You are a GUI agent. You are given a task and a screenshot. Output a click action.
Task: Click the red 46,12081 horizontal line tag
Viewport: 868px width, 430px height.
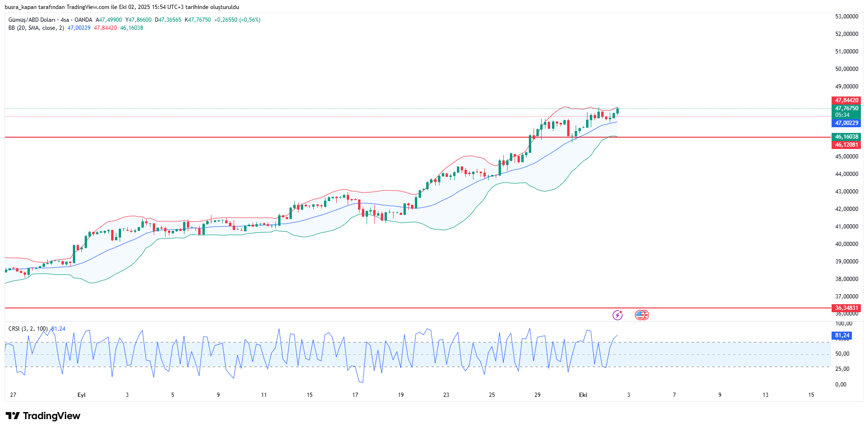pos(846,145)
